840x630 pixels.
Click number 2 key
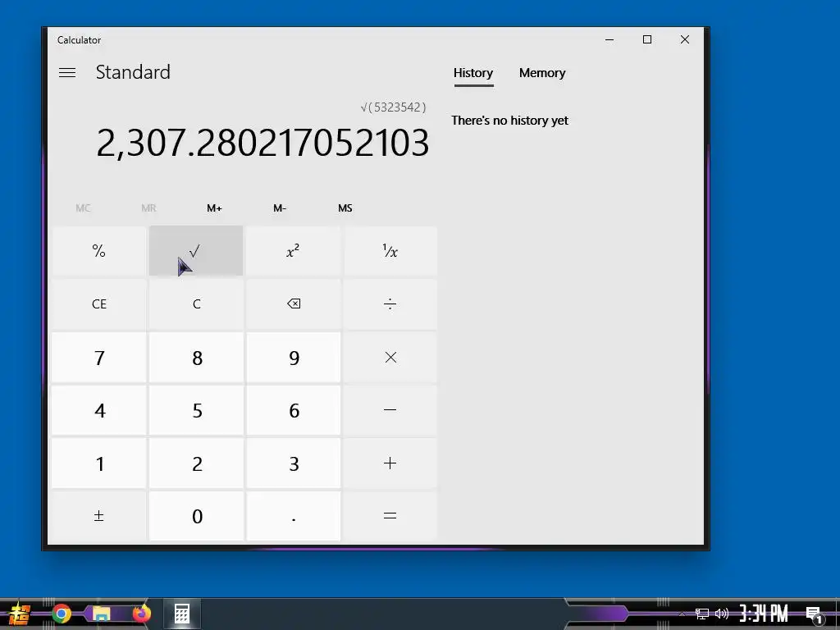click(x=196, y=463)
